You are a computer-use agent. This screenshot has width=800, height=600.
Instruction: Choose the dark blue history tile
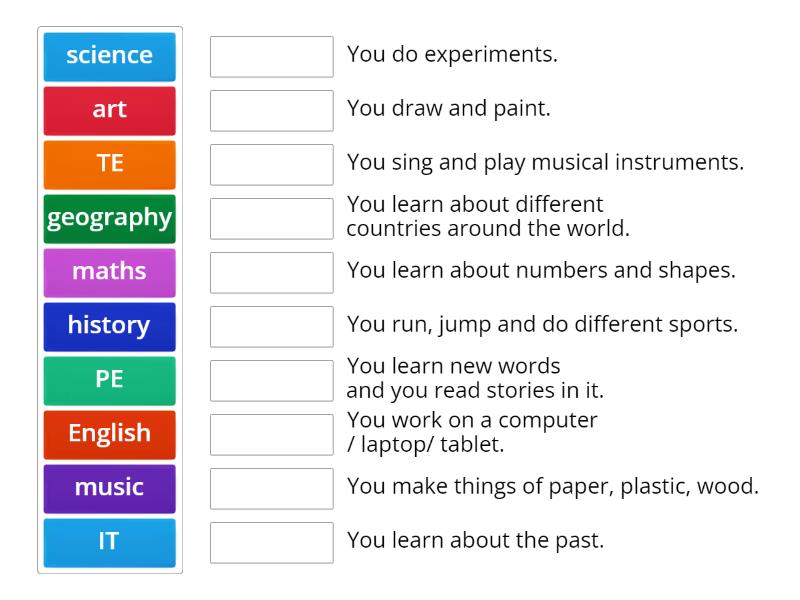pyautogui.click(x=109, y=326)
